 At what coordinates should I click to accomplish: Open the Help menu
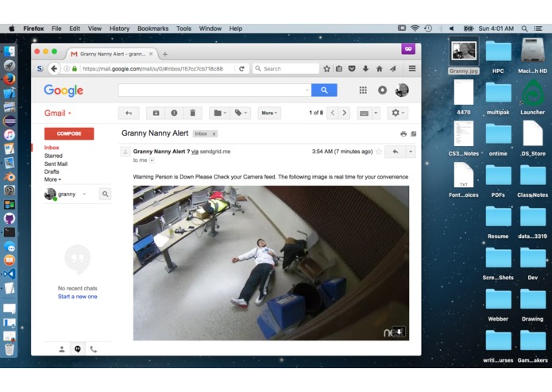(236, 29)
